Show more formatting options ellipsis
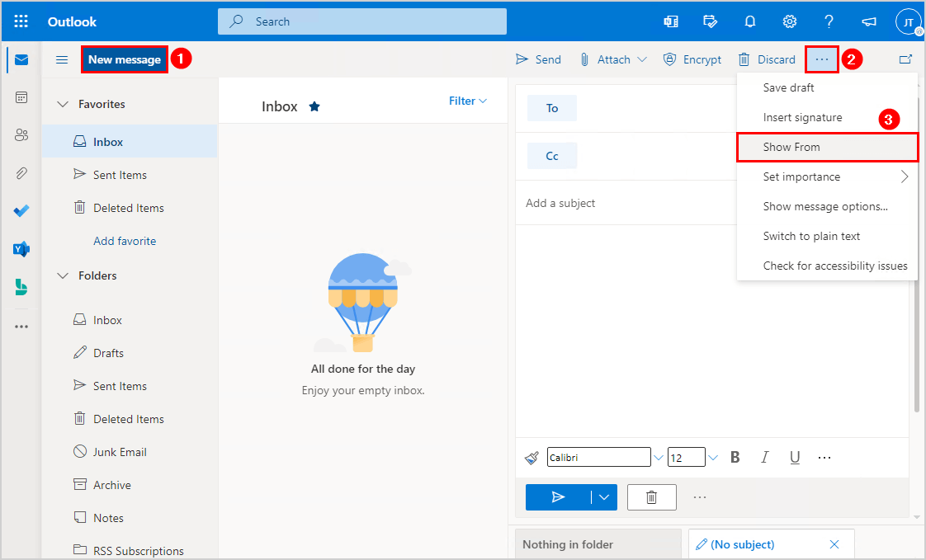This screenshot has width=926, height=560. 824,458
